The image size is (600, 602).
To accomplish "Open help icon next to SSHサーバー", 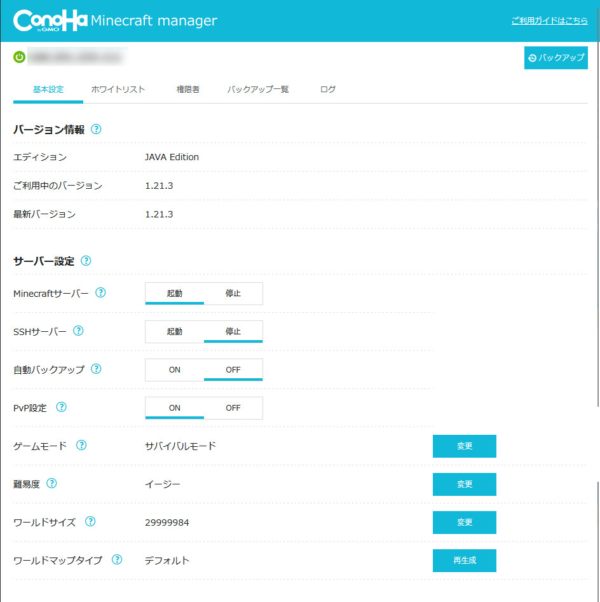I will tap(78, 331).
